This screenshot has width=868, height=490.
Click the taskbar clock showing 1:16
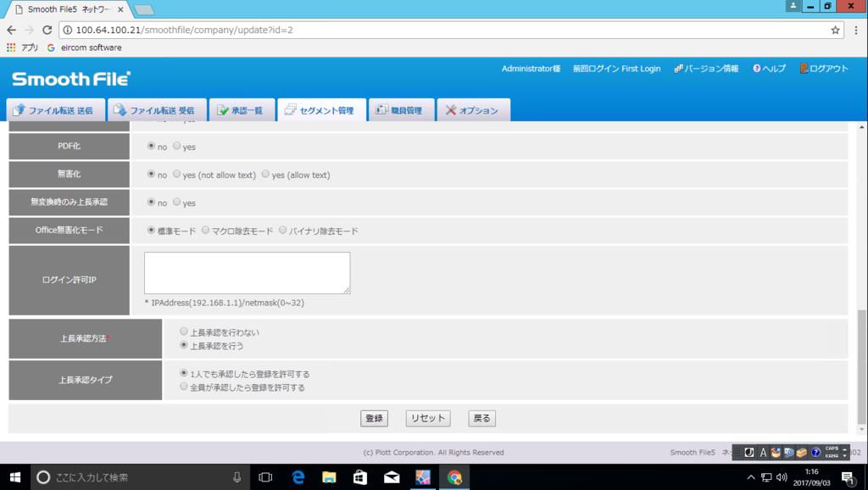point(811,477)
